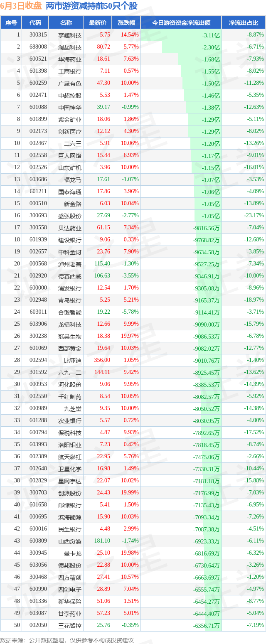
Task: Select stock name 掌趣科技
Action: (70, 35)
